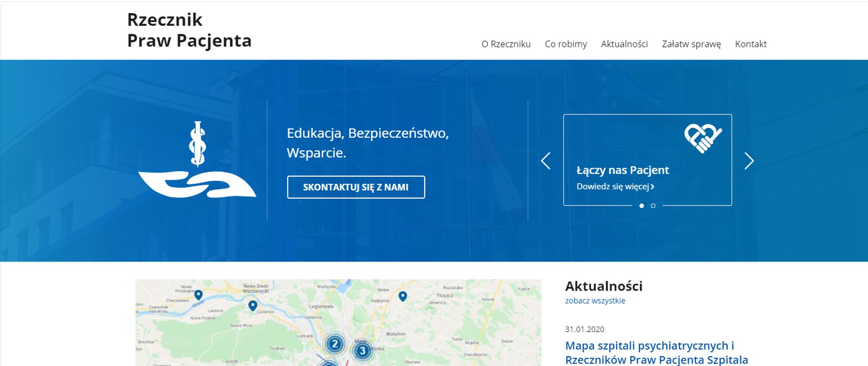
Task: Click the Rzecznik Praw Pacjenta site title
Action: click(189, 30)
